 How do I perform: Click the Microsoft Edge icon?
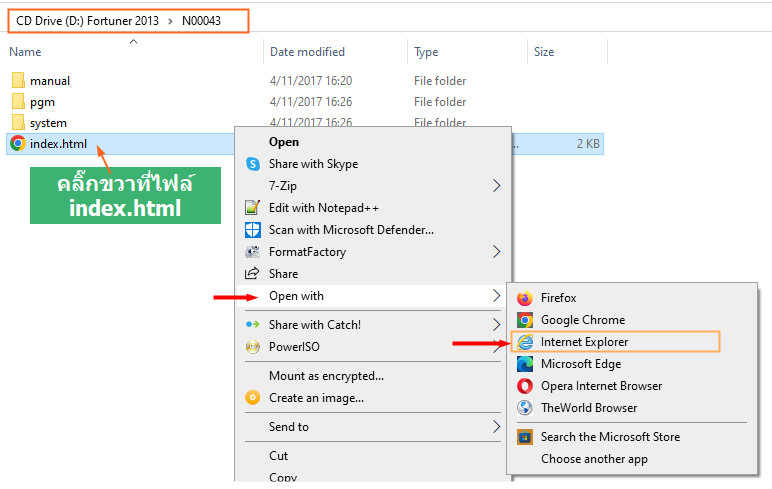(x=524, y=364)
